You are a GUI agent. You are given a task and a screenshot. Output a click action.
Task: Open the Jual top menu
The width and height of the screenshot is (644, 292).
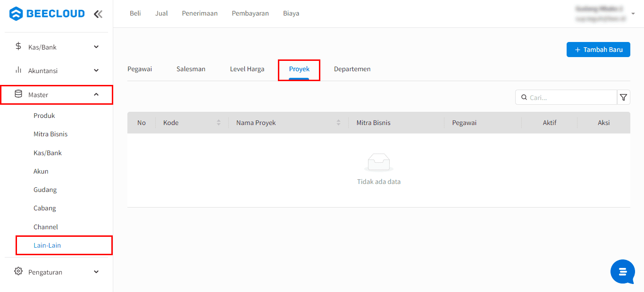tap(161, 13)
